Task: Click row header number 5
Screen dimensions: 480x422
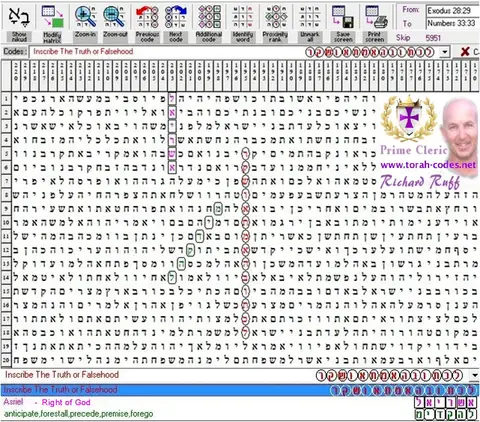Action: pos(6,154)
